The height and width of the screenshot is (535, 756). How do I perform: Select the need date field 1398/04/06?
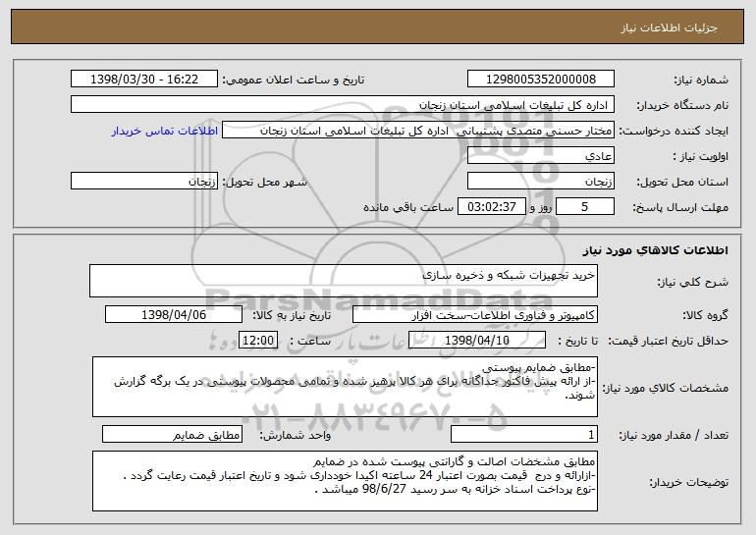coord(174,315)
